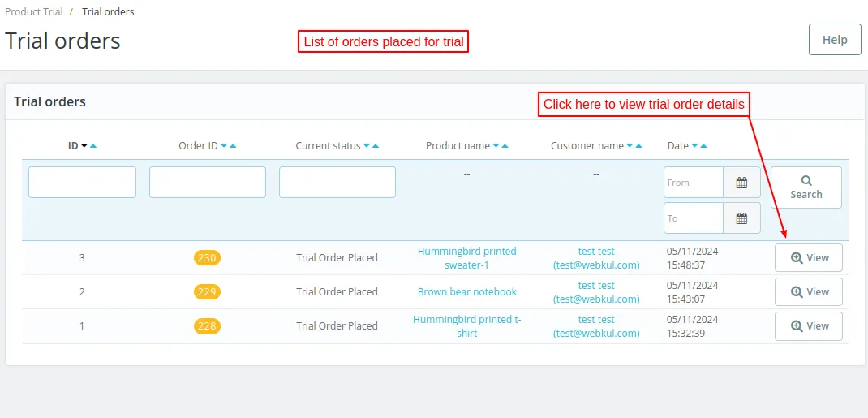The height and width of the screenshot is (418, 868).
Task: Click the Search filter button
Action: (806, 187)
